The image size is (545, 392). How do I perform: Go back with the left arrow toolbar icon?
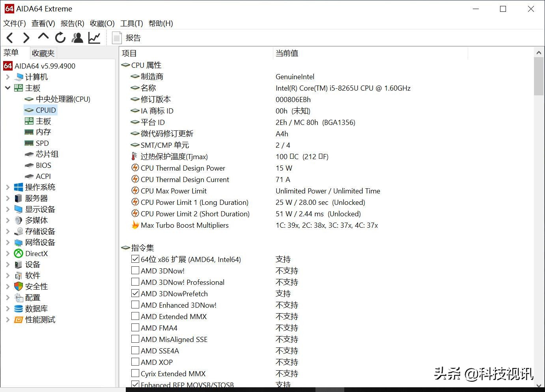point(10,38)
